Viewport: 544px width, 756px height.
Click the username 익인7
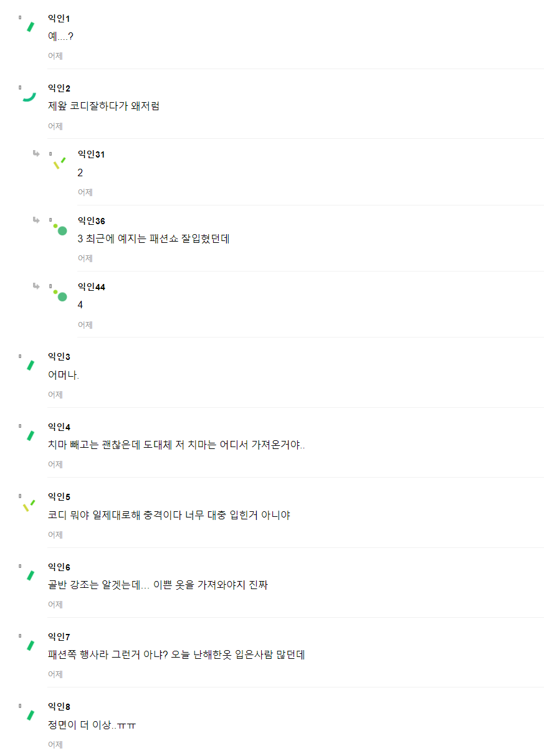click(x=59, y=636)
